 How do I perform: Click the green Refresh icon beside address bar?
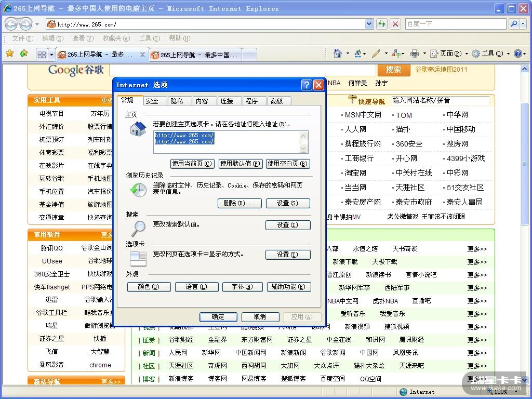point(382,24)
